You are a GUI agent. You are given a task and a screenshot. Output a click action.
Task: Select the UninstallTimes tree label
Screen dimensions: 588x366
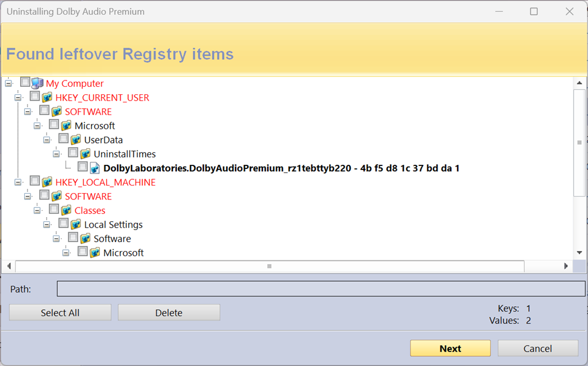coord(125,154)
